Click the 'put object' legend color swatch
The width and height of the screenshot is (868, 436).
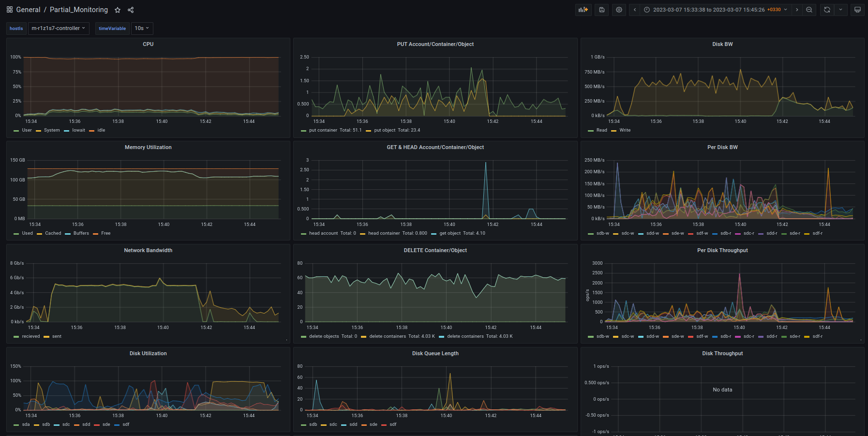coord(368,131)
